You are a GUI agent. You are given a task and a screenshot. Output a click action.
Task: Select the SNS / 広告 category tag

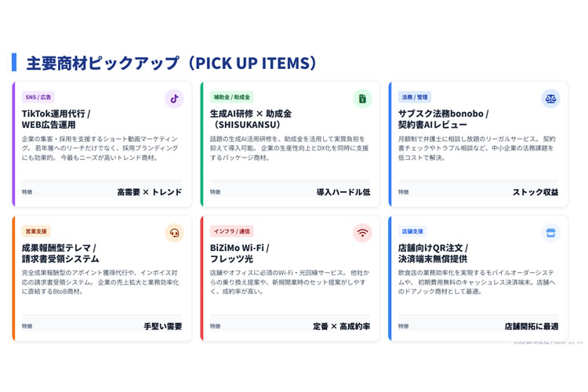[38, 97]
